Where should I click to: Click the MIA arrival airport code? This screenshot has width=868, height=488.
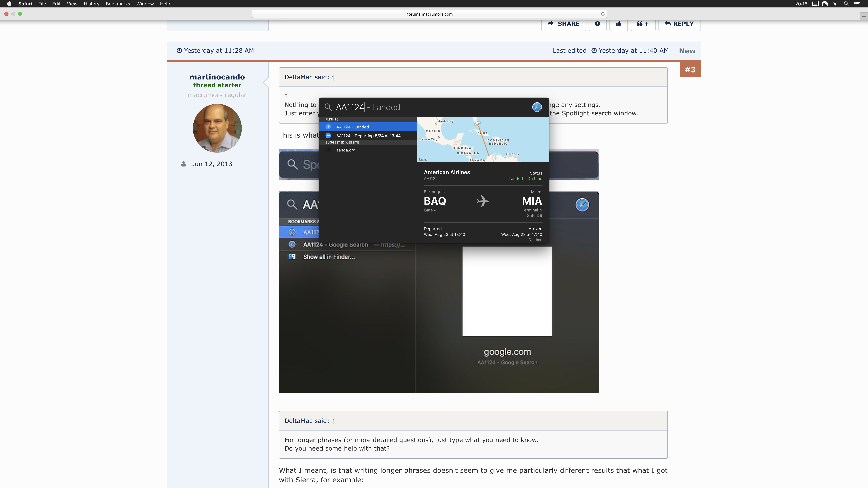tap(532, 201)
